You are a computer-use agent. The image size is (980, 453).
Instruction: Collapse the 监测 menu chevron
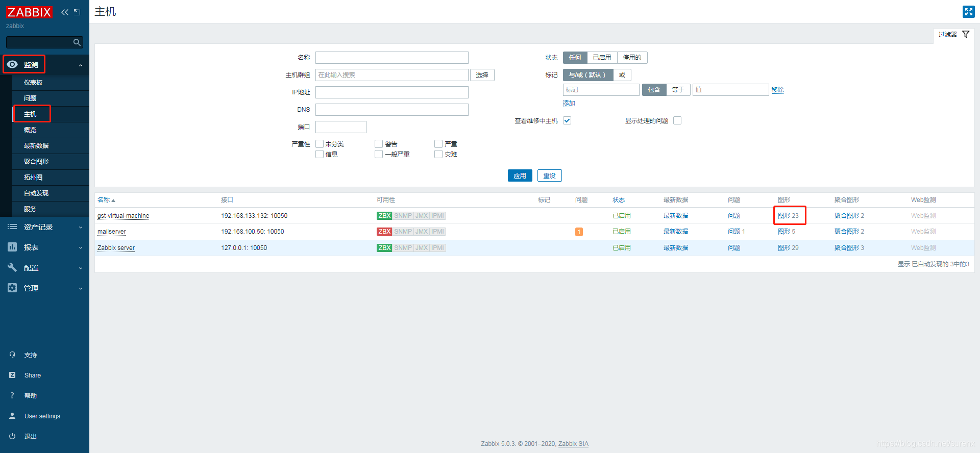[x=81, y=65]
